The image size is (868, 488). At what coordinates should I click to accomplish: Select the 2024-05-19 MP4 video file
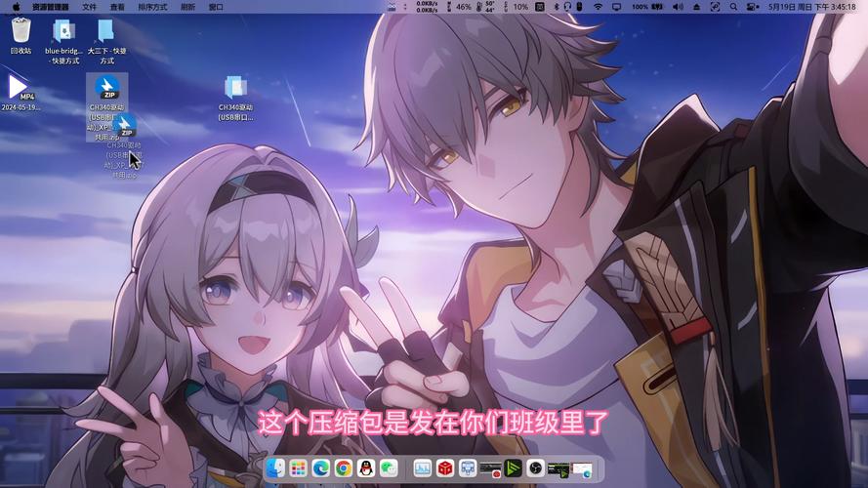click(x=20, y=93)
